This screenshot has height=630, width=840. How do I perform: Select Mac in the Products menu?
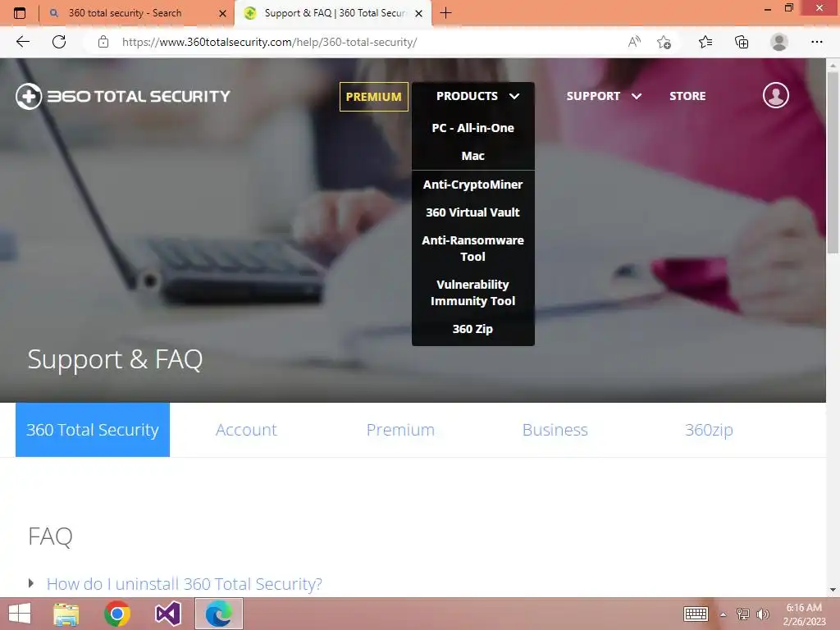(473, 156)
